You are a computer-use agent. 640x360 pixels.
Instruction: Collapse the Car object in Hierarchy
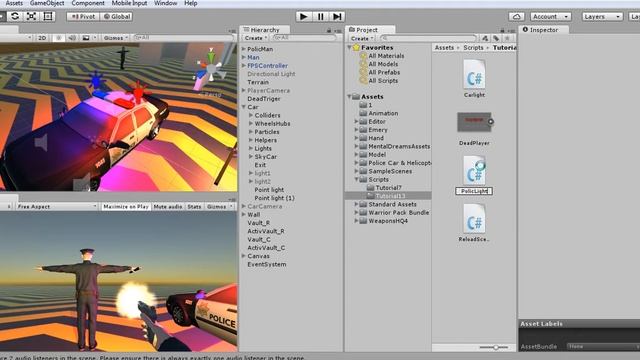pos(244,107)
